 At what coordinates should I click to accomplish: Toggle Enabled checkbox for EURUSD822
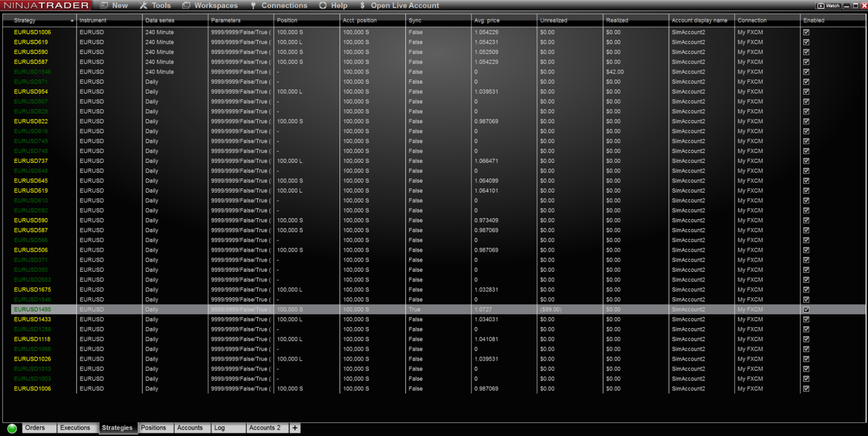[806, 122]
